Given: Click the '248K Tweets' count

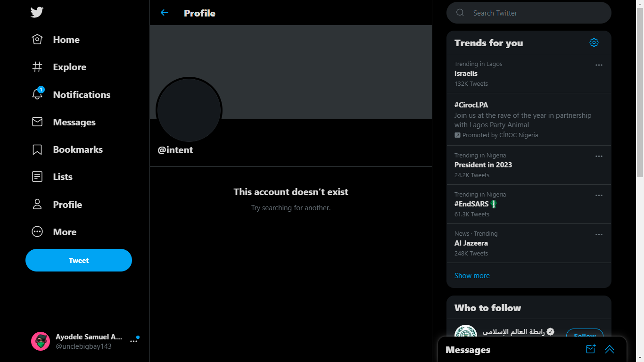Looking at the screenshot, I should [471, 254].
